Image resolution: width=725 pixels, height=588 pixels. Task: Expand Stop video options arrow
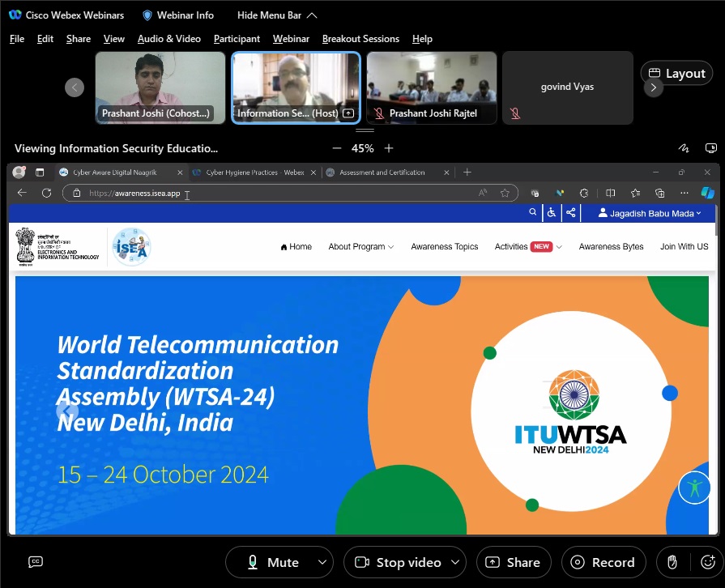[x=456, y=562]
